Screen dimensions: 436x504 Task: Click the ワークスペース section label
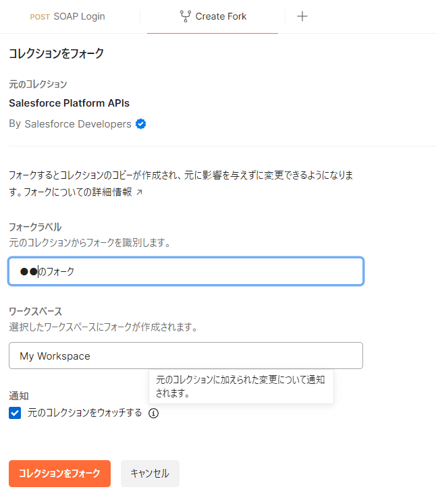click(x=35, y=311)
